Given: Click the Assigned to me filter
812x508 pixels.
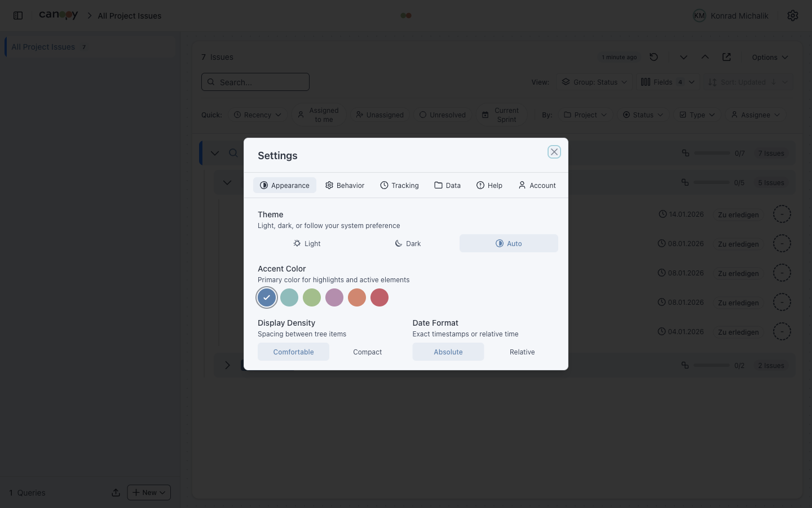Looking at the screenshot, I should (x=319, y=115).
